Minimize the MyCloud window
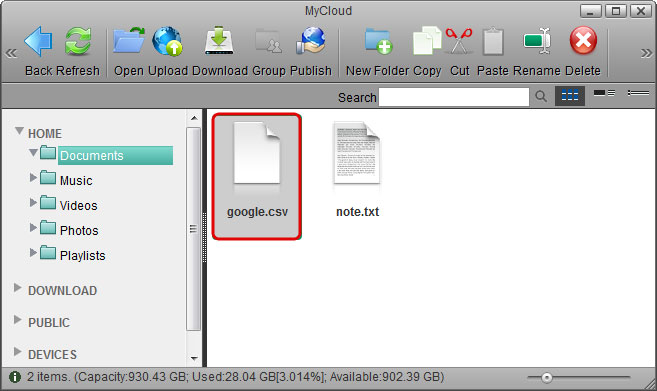Viewport: 657px width, 391px height. [x=590, y=11]
